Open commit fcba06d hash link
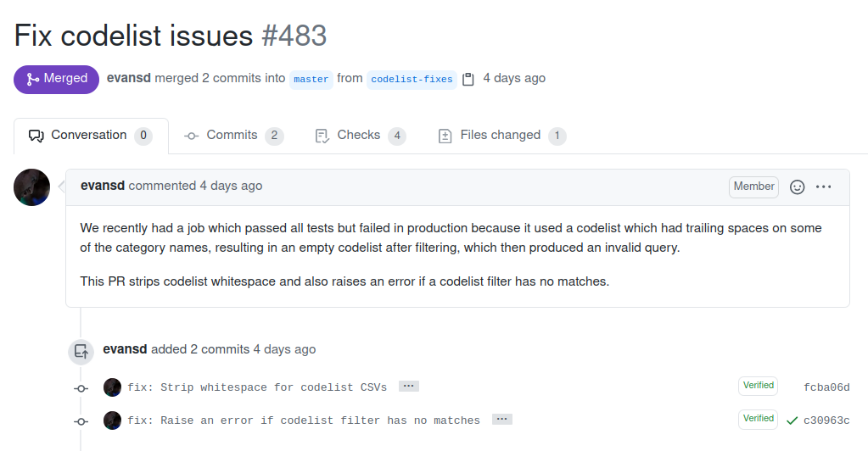The width and height of the screenshot is (868, 451). (826, 387)
